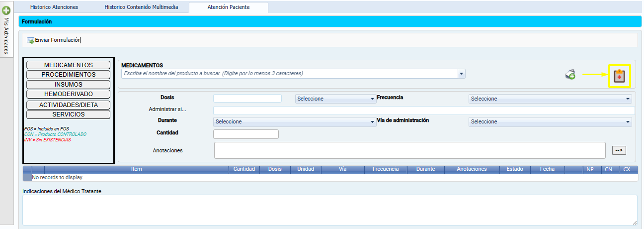Viewport: 644px width, 229px height.
Task: Click the medical clipboard icon highlighted in yellow
Action: 619,76
